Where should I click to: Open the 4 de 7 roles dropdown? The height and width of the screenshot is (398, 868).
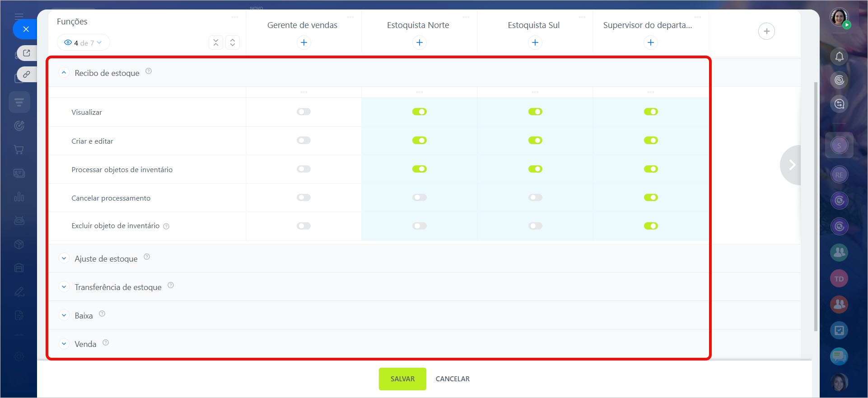coord(84,43)
